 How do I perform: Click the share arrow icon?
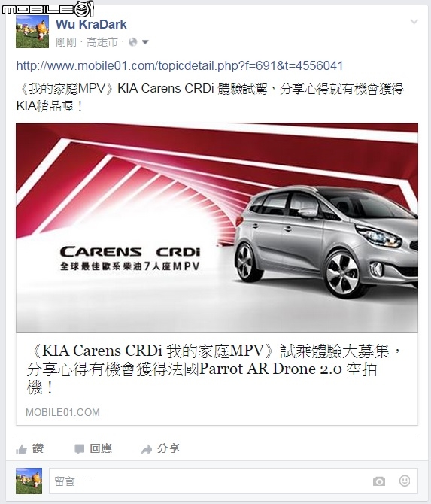click(147, 449)
